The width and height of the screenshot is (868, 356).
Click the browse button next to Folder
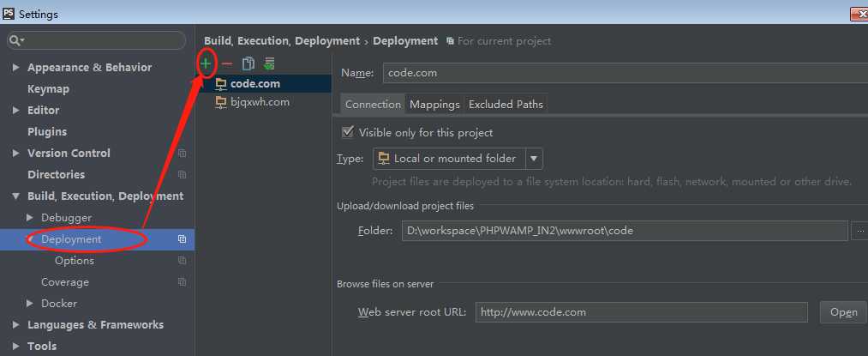tap(859, 231)
